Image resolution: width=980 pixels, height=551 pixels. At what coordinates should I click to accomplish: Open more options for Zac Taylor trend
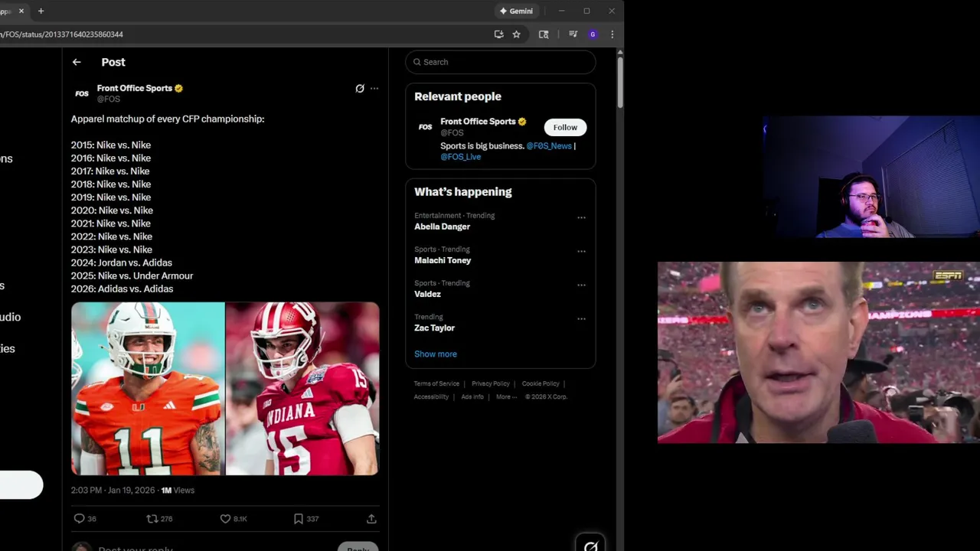(x=581, y=318)
